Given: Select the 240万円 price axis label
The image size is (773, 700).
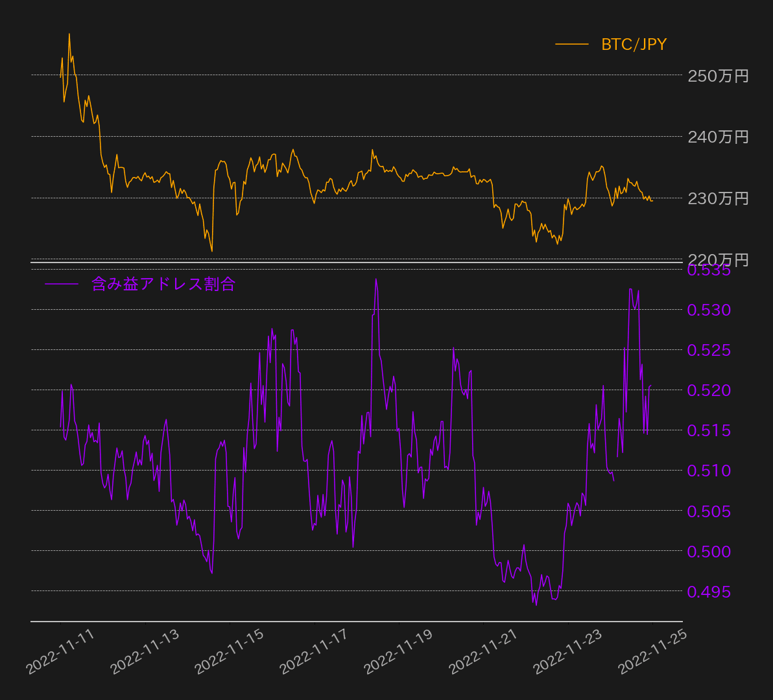Looking at the screenshot, I should tap(718, 137).
